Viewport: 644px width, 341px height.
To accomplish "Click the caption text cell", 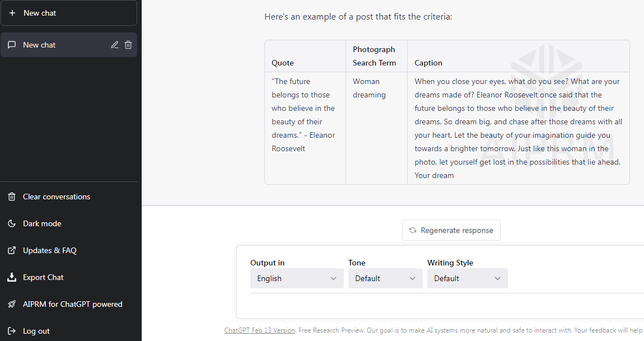I will pyautogui.click(x=519, y=128).
